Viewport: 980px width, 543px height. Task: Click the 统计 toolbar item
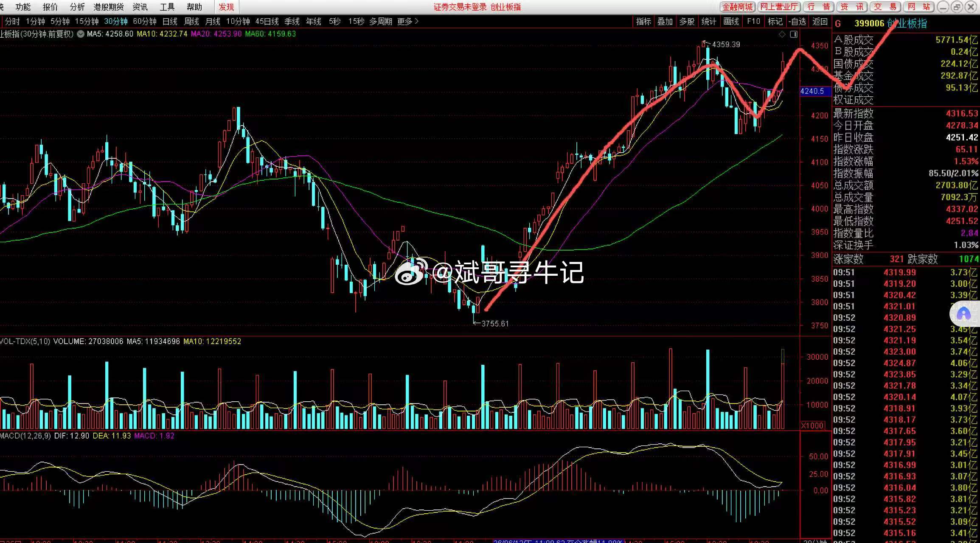pos(709,21)
